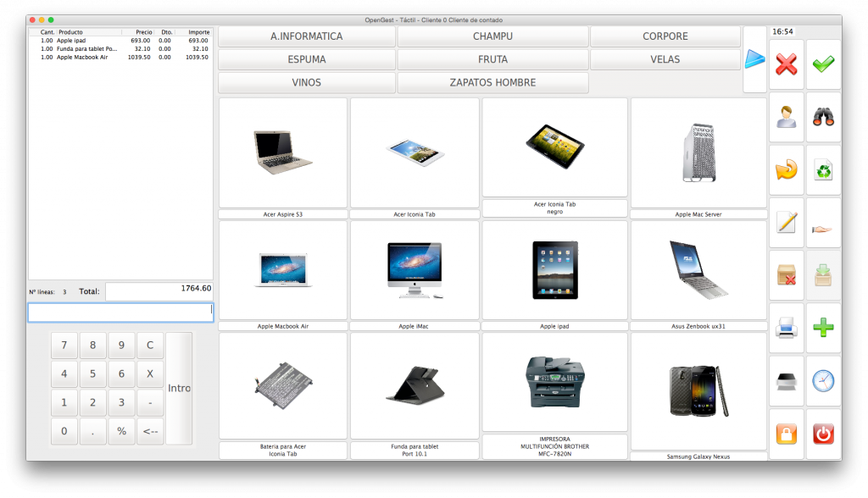Screen dimensions: 868x498
Task: Click the orange undo arrow icon
Action: 786,170
